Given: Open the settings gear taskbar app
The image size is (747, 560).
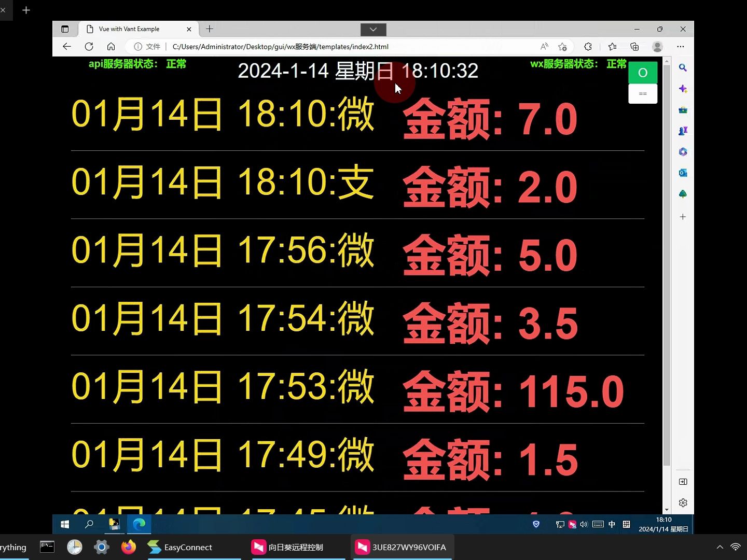Looking at the screenshot, I should click(x=102, y=547).
